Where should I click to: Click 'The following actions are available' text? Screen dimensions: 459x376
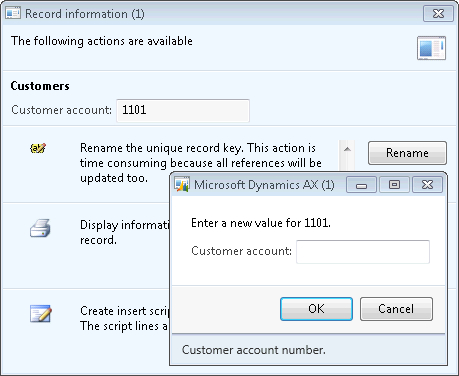pos(102,41)
